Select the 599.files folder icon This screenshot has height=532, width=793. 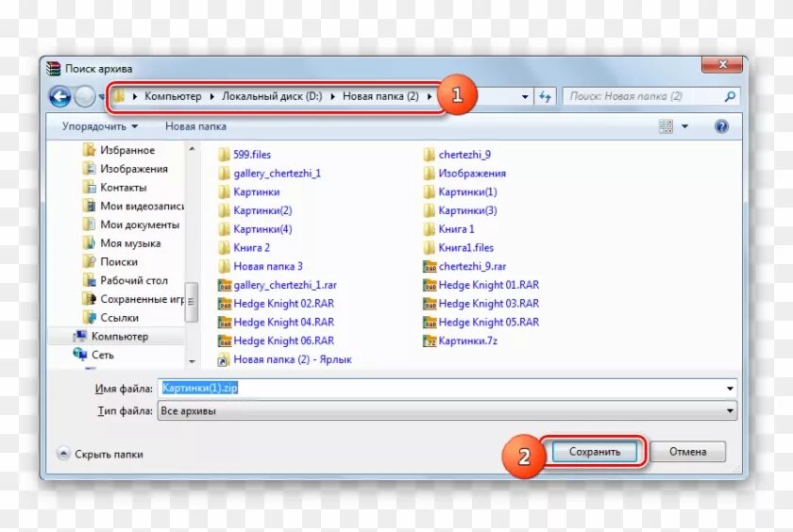click(x=224, y=155)
